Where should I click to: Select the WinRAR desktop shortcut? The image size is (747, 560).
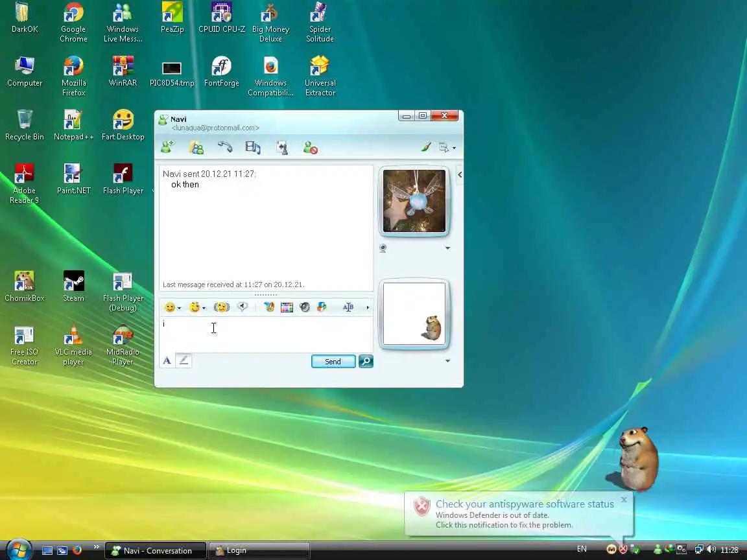coord(123,71)
